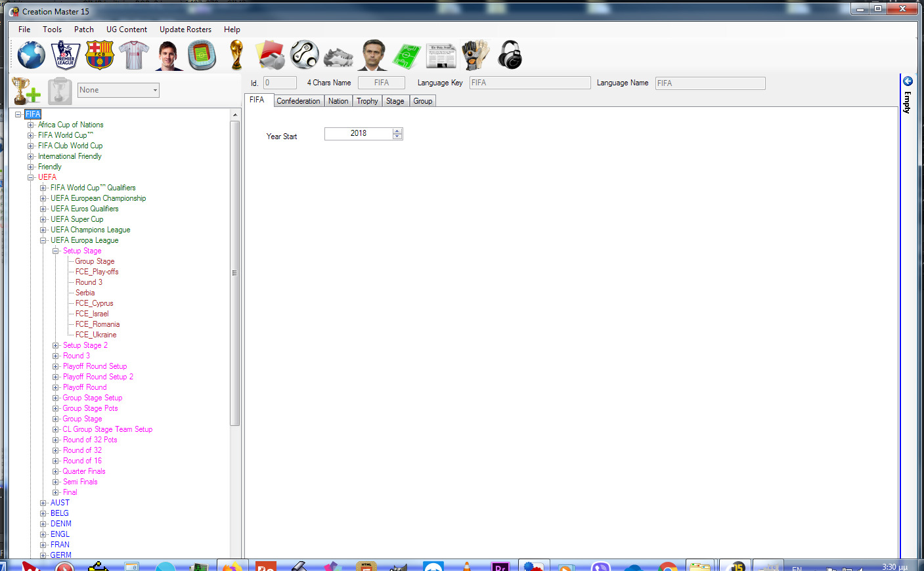924x571 pixels.
Task: Expand the Setup Stage 2 node
Action: tap(56, 345)
